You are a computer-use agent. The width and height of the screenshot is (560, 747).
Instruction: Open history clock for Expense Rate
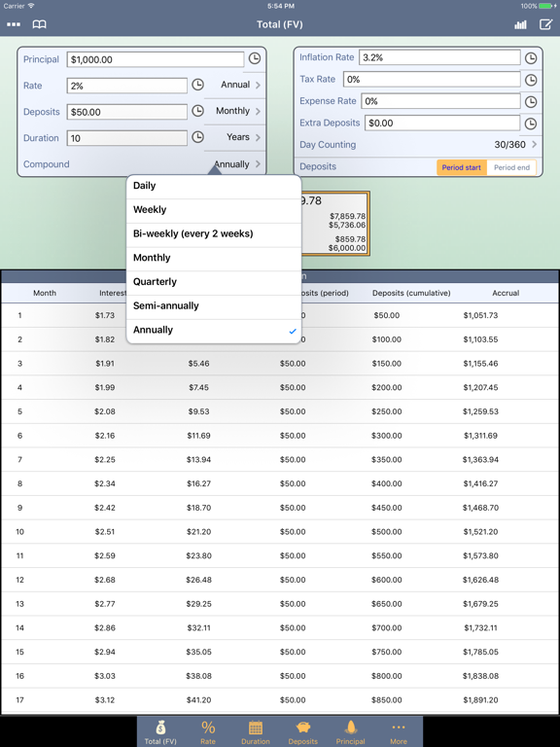[x=531, y=102]
